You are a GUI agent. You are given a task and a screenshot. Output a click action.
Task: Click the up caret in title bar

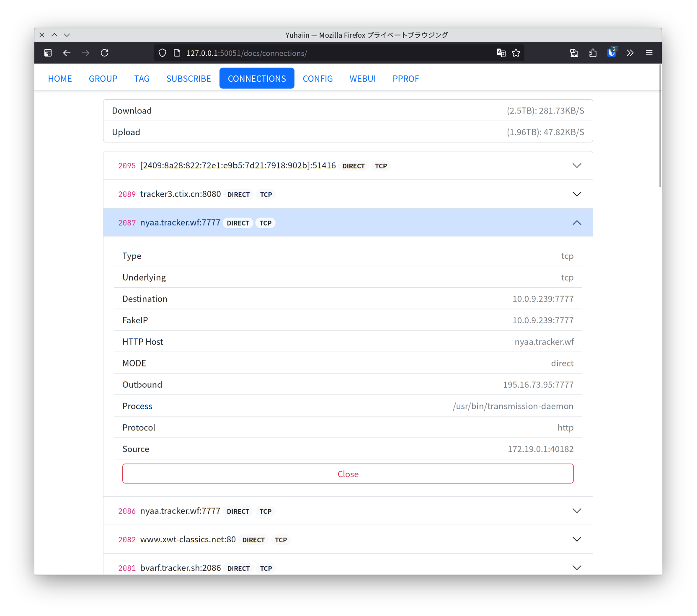pos(54,35)
